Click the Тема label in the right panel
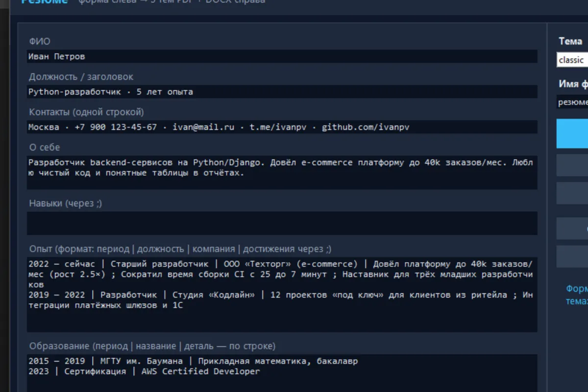 [x=570, y=41]
